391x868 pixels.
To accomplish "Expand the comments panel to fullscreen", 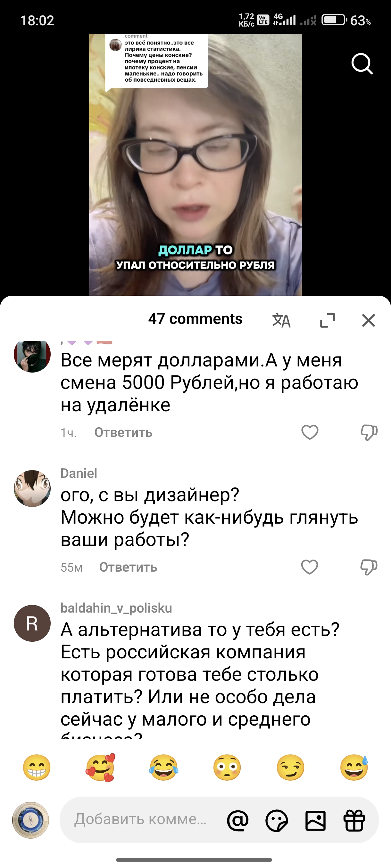I will [x=327, y=320].
